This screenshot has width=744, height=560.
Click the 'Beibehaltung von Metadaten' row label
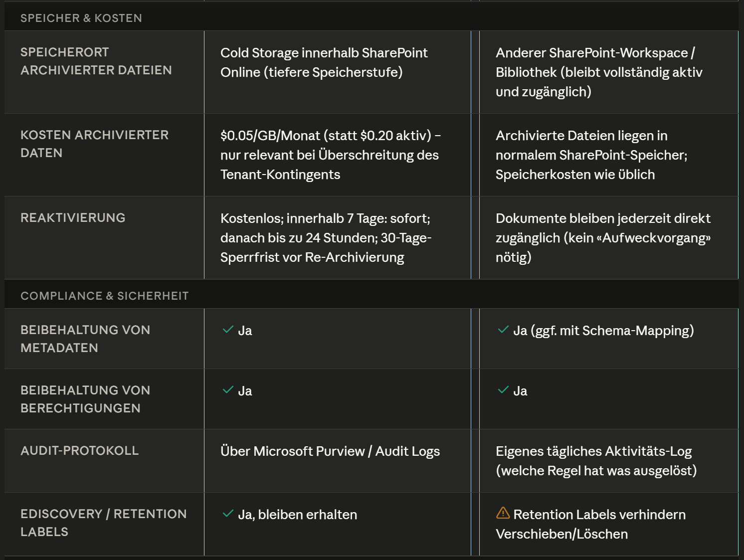tap(85, 339)
